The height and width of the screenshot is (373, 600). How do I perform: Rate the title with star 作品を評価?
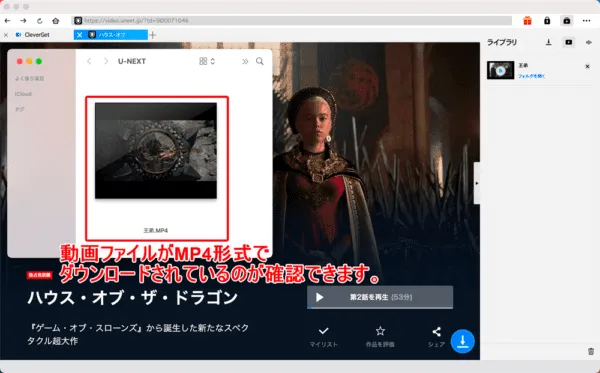tap(380, 337)
